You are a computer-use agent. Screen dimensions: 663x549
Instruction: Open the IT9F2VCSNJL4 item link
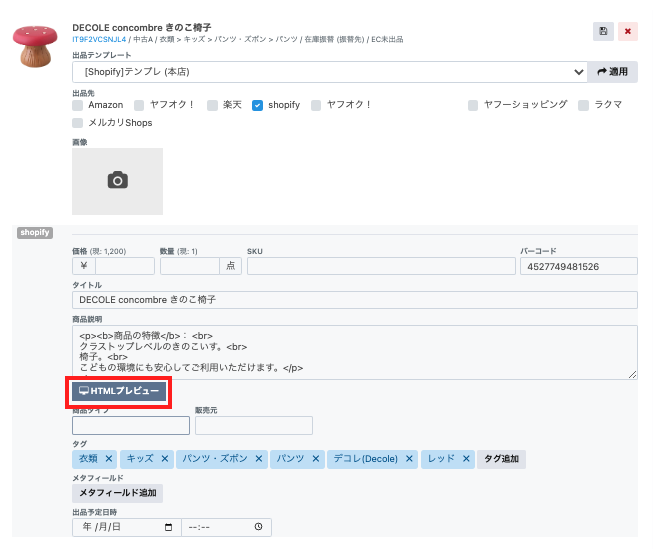99,39
